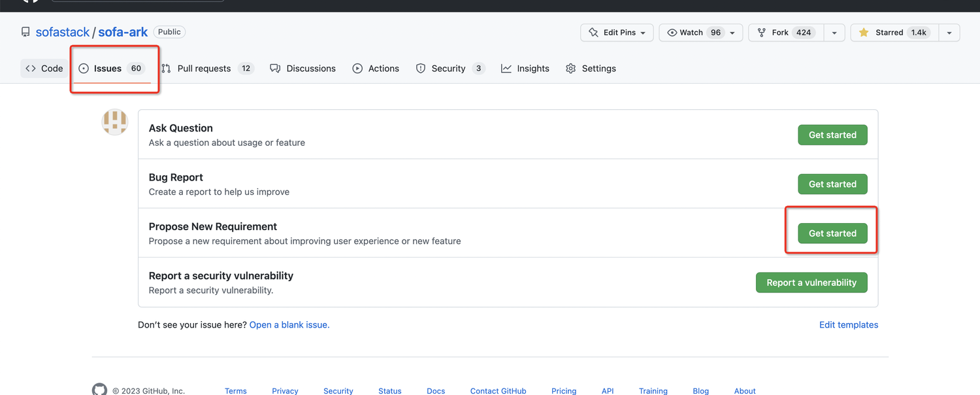Click the Security shield icon
Screen dimensions: 980x395
click(421, 68)
